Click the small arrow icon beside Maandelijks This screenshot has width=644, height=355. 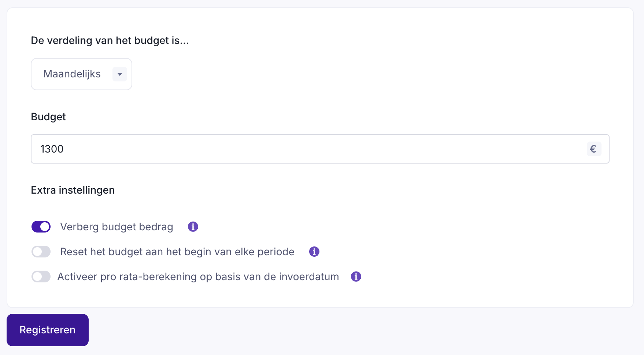pos(120,74)
